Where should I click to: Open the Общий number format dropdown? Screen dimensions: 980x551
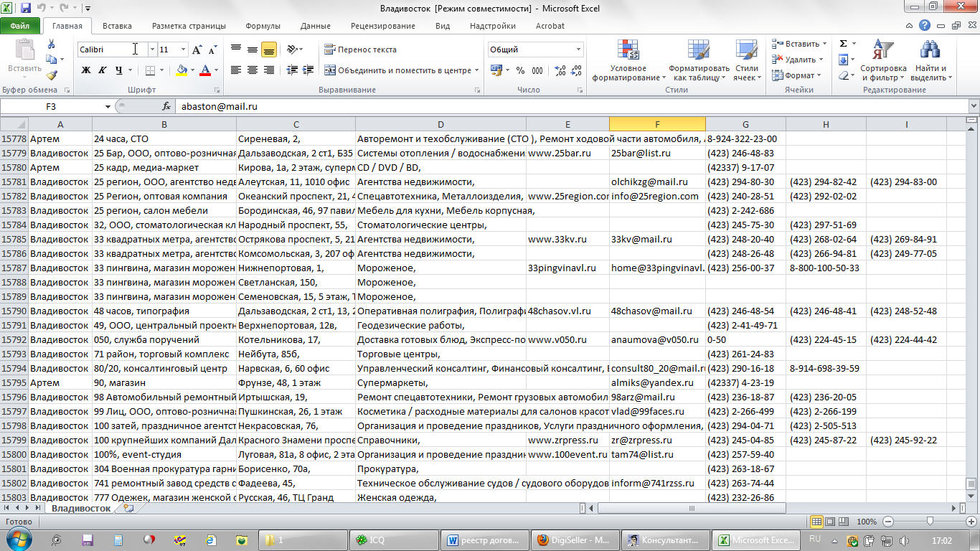578,50
